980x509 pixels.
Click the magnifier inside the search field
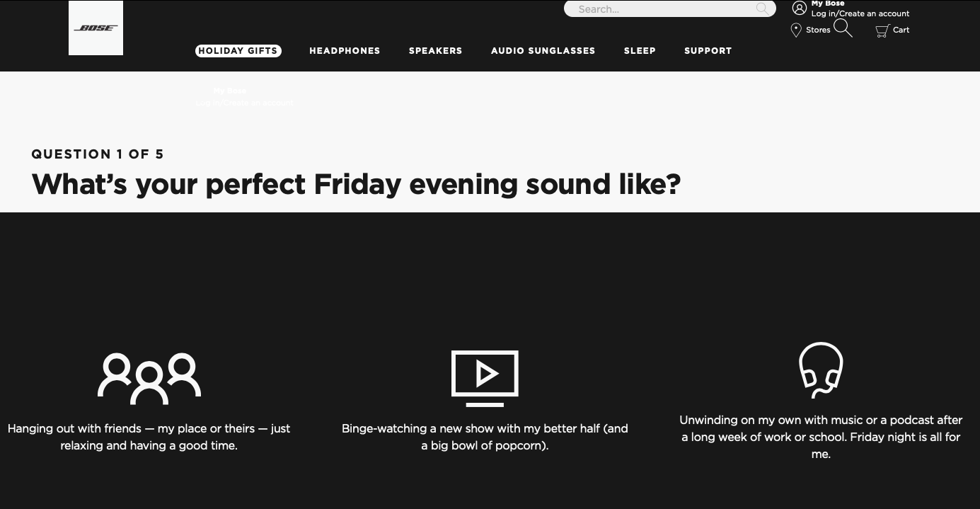click(762, 8)
